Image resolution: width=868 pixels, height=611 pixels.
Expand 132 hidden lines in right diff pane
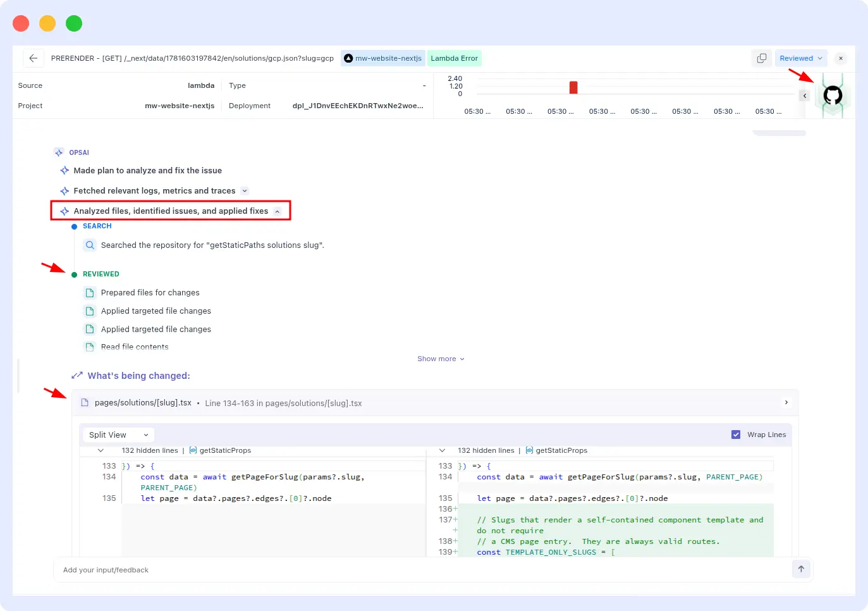[442, 450]
